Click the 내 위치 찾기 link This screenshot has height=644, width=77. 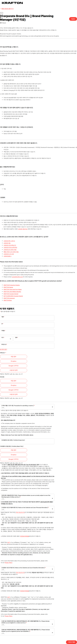(3, 349)
